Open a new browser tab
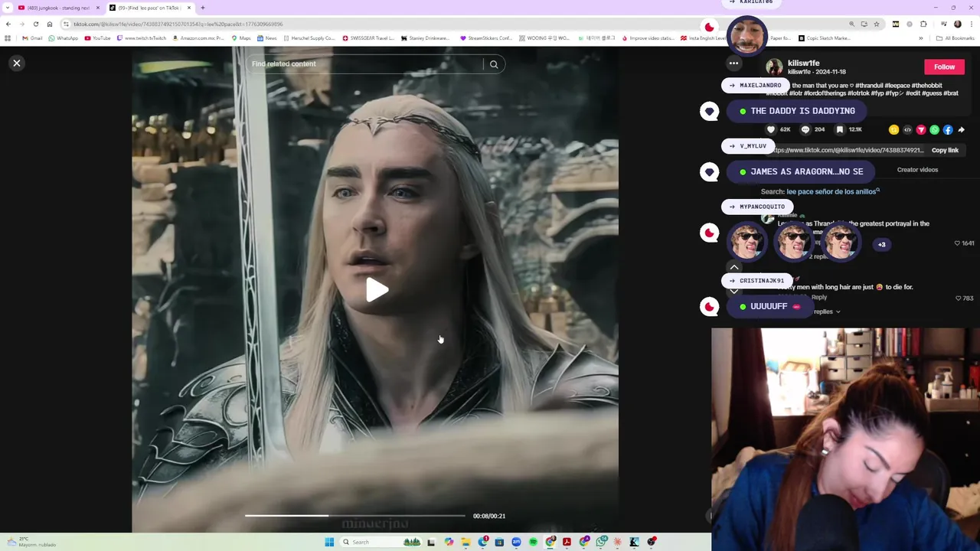 tap(202, 8)
